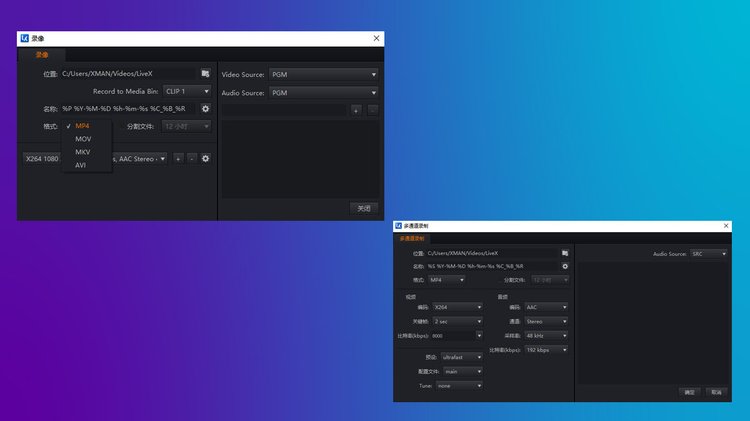Expand the Record to Media Bin CLIP 1 dropdown
The image size is (750, 421).
(187, 91)
